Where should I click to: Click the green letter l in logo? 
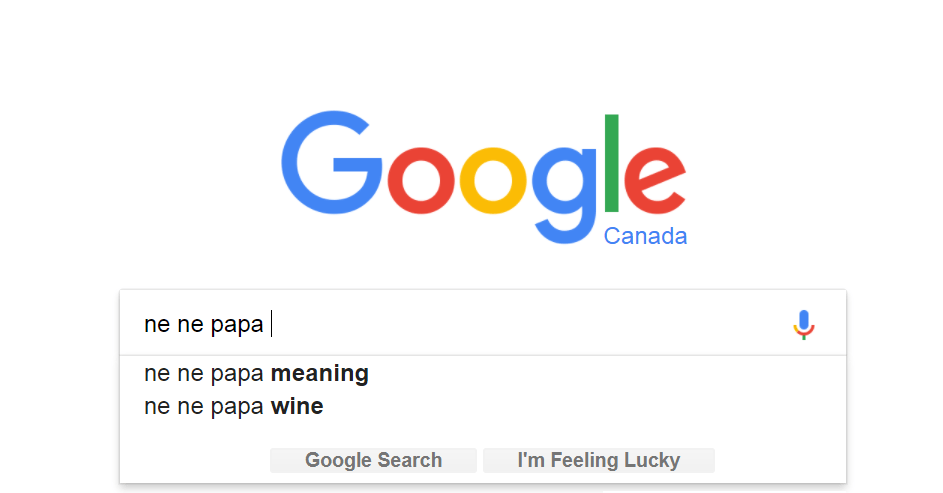click(x=612, y=163)
